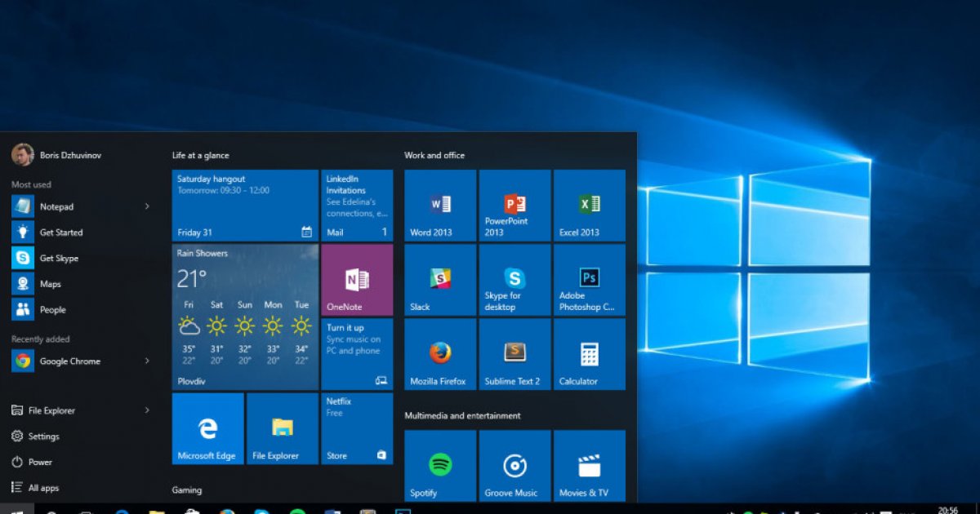The image size is (980, 514).
Task: Launch PowerPoint 2013 from Start tiles
Action: pos(514,206)
